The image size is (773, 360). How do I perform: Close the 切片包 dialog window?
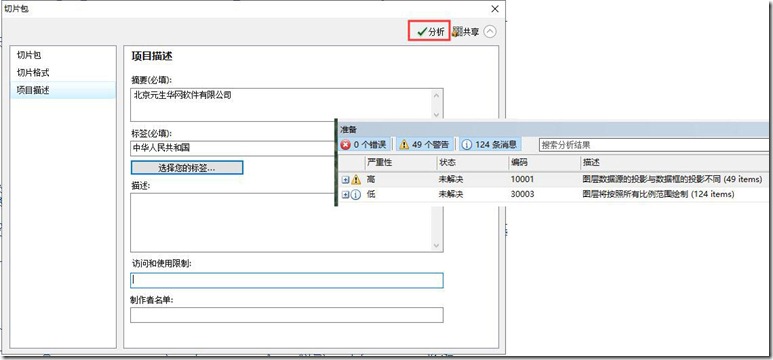[495, 9]
